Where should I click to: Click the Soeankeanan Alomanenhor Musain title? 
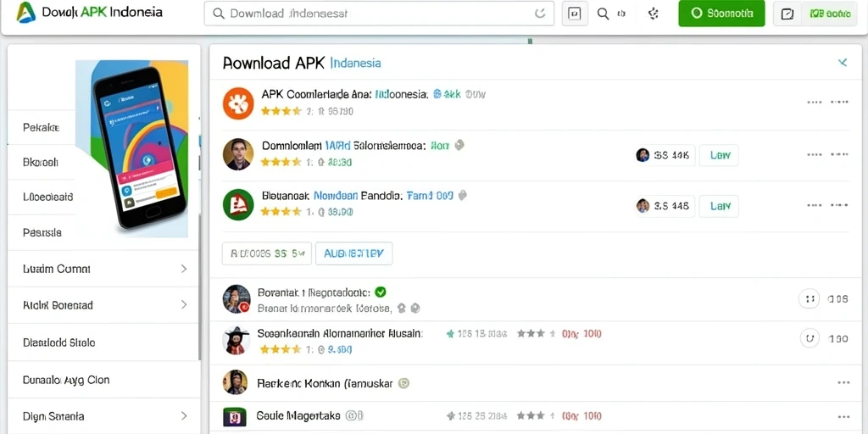click(340, 334)
